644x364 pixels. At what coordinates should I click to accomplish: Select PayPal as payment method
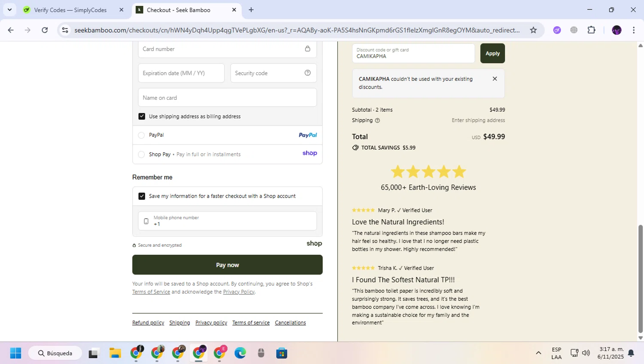[x=141, y=135]
